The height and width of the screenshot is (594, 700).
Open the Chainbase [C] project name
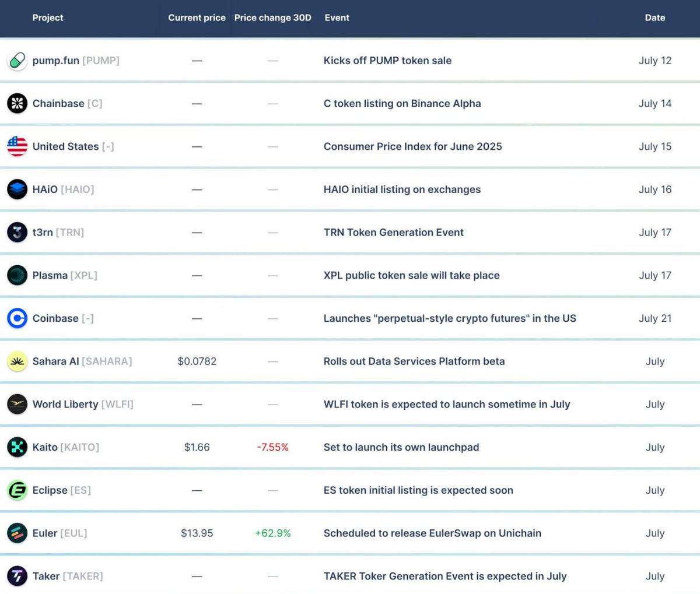[67, 104]
